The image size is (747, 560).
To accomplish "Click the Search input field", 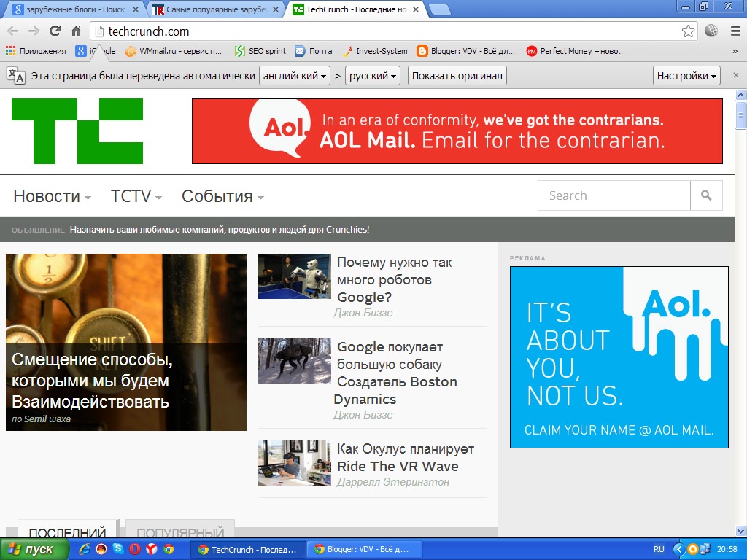I will (x=614, y=195).
